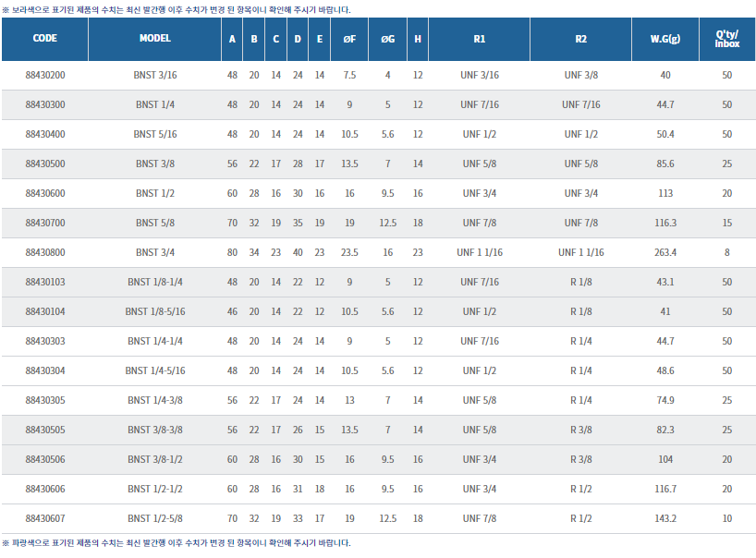Click the MODEL column header
This screenshot has height=558, width=756.
click(x=155, y=40)
